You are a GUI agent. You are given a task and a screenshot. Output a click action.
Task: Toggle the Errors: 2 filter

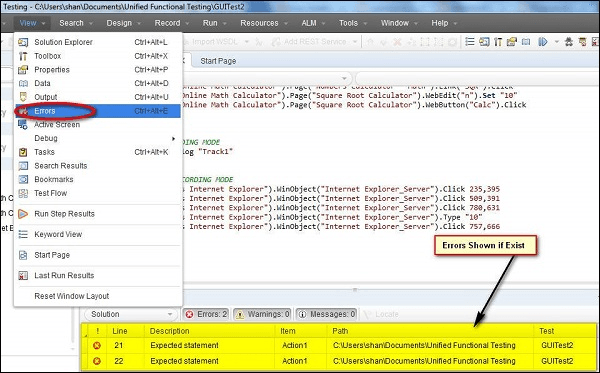coord(206,314)
